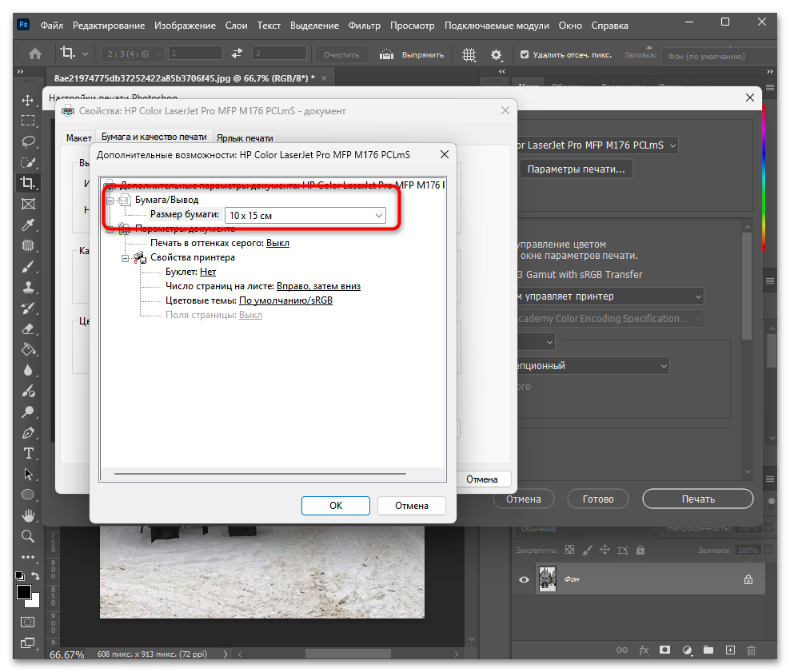
Task: Select the Crop tool in toolbox
Action: [x=28, y=183]
